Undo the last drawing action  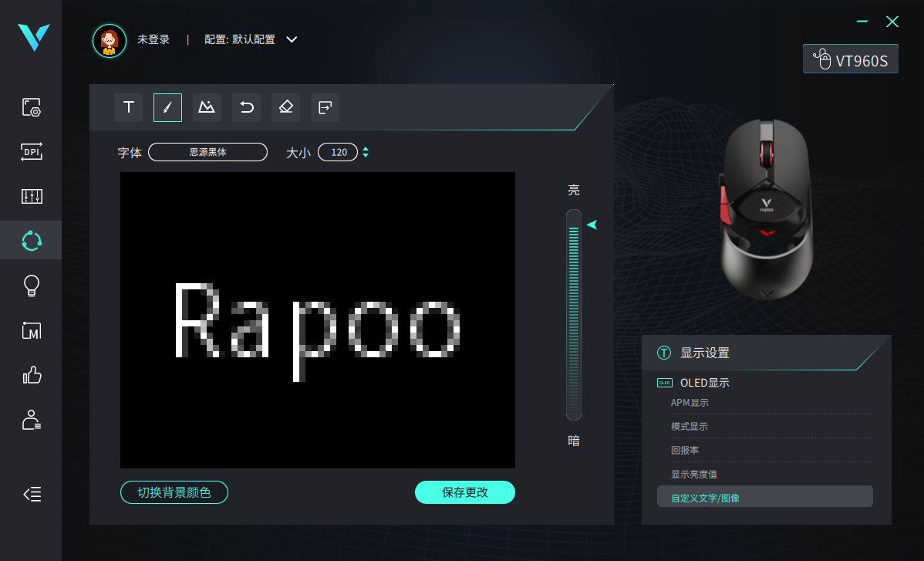pyautogui.click(x=246, y=107)
